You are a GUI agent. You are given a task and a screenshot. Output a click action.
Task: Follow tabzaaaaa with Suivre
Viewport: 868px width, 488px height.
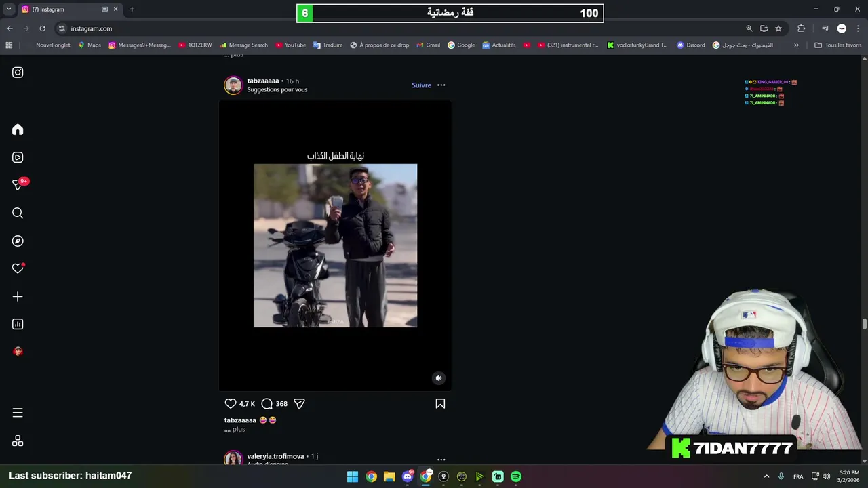[x=421, y=85]
